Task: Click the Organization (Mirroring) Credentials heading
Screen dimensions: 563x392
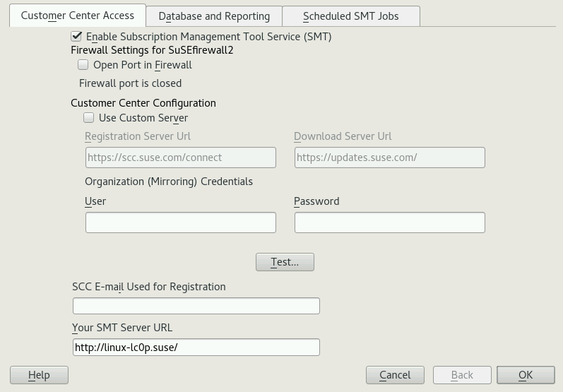Action: click(x=168, y=182)
